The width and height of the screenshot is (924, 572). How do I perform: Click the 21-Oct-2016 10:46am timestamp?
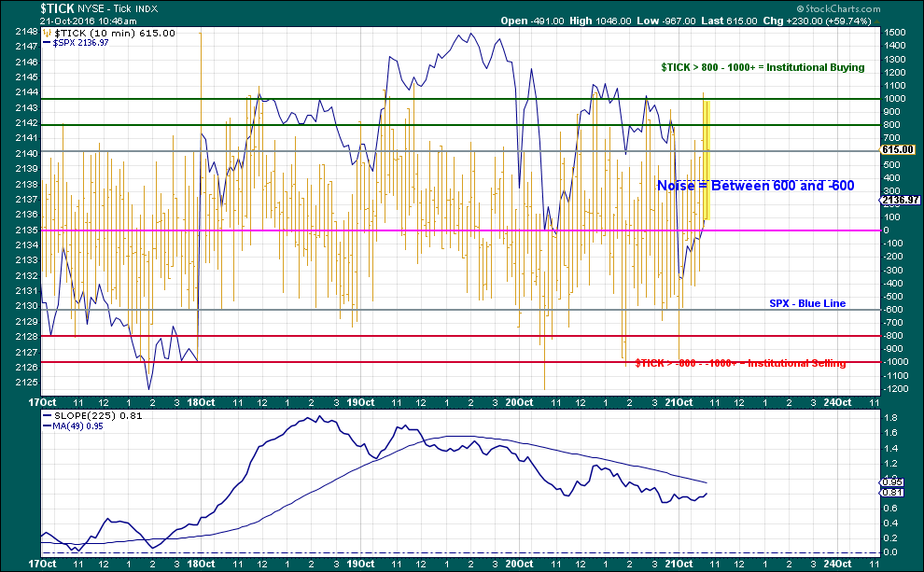click(x=89, y=21)
